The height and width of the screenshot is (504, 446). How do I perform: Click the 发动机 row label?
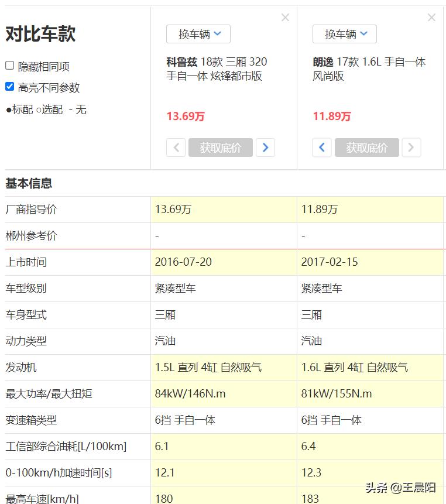coord(21,368)
